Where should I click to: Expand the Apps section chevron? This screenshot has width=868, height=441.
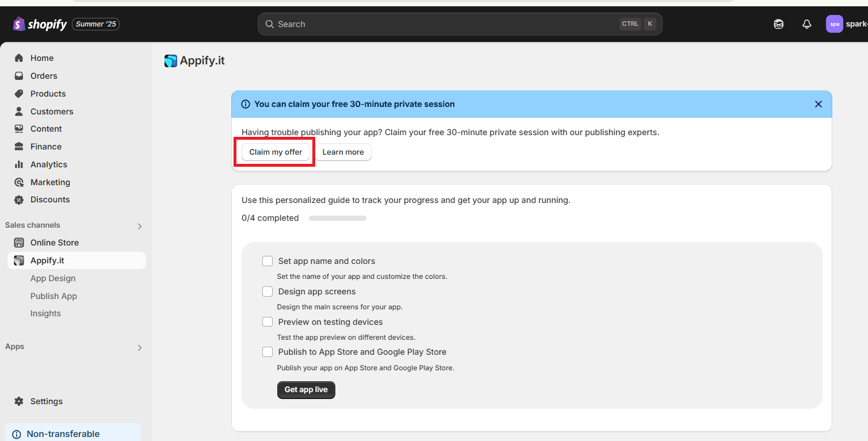point(139,347)
